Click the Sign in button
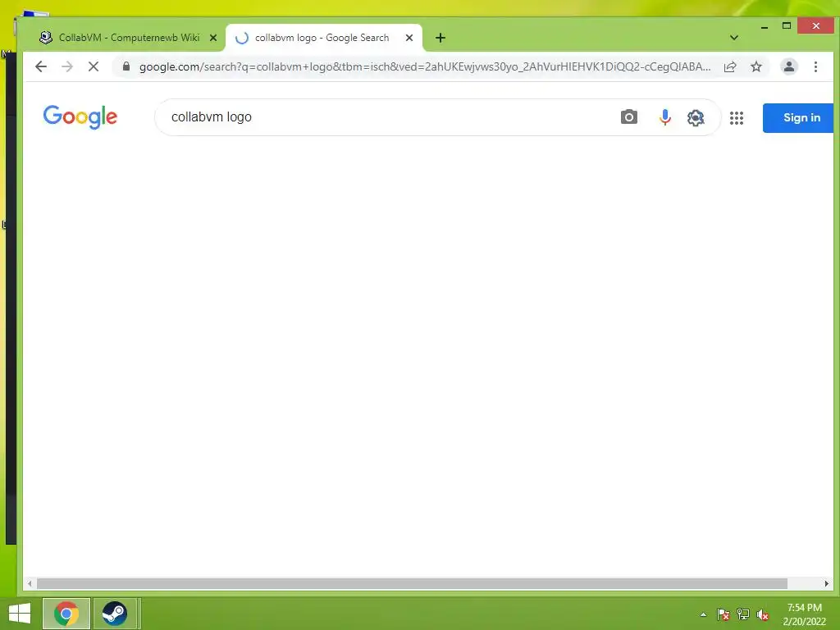Image resolution: width=840 pixels, height=630 pixels. [x=799, y=118]
